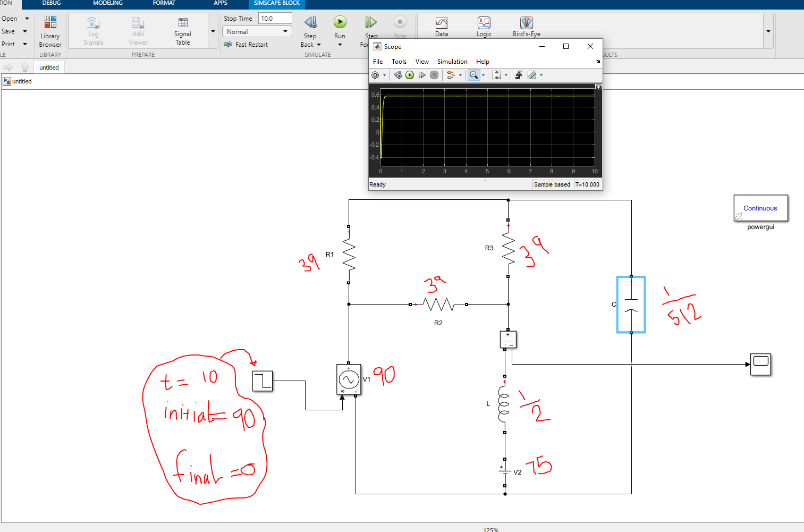Open the Bird's-Eye view tool
The height and width of the screenshot is (532, 804).
pyautogui.click(x=526, y=24)
